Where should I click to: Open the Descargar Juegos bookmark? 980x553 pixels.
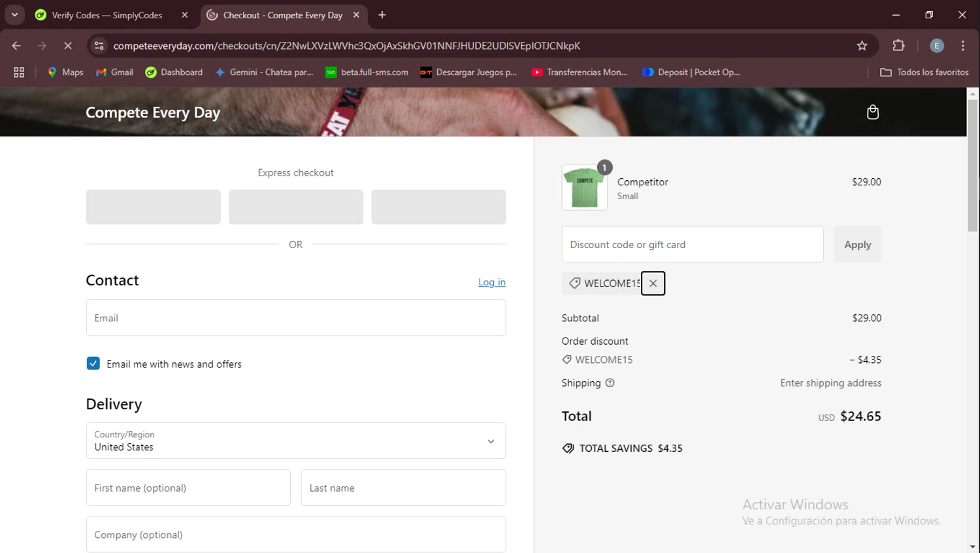point(468,72)
